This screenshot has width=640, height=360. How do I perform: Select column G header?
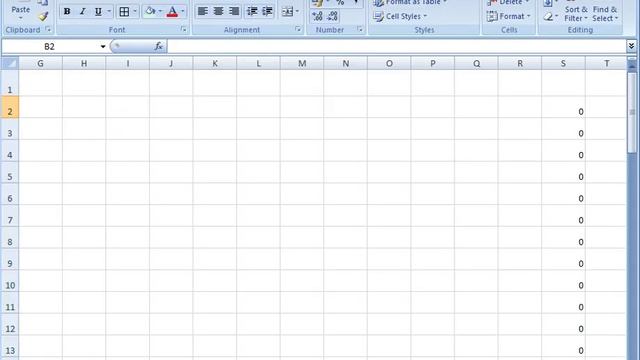click(x=40, y=63)
